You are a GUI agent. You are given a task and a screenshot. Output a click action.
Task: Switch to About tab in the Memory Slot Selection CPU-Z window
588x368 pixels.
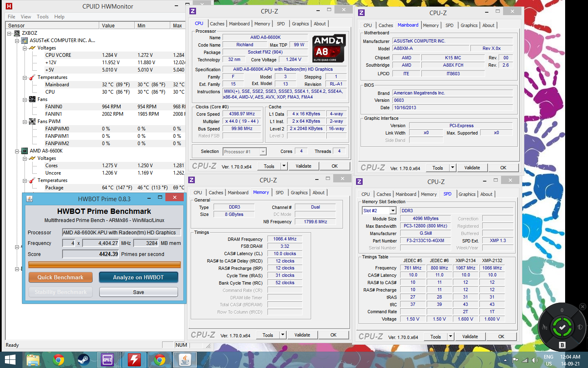click(x=486, y=194)
